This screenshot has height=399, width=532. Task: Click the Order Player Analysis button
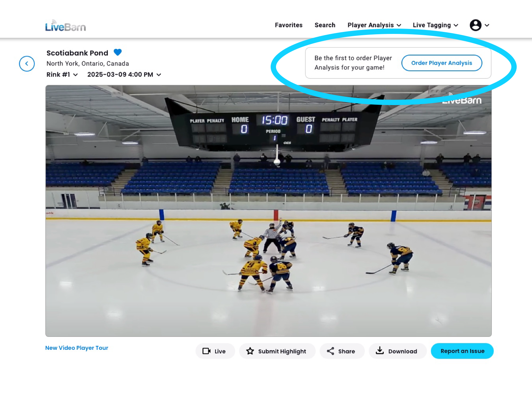pyautogui.click(x=442, y=63)
